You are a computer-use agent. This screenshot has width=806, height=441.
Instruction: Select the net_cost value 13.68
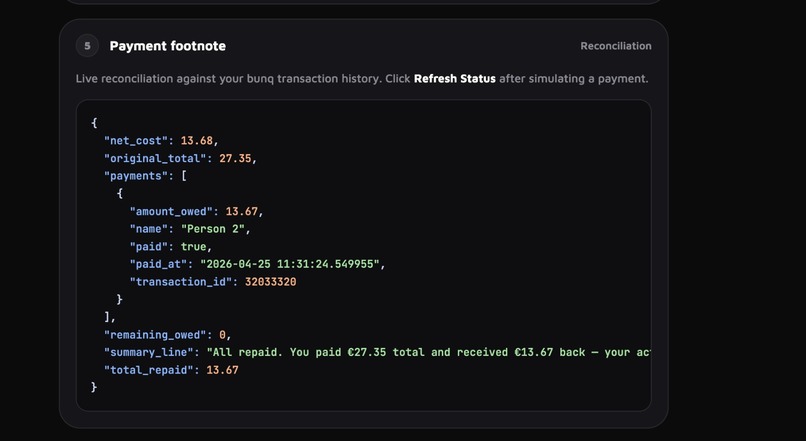[196, 141]
